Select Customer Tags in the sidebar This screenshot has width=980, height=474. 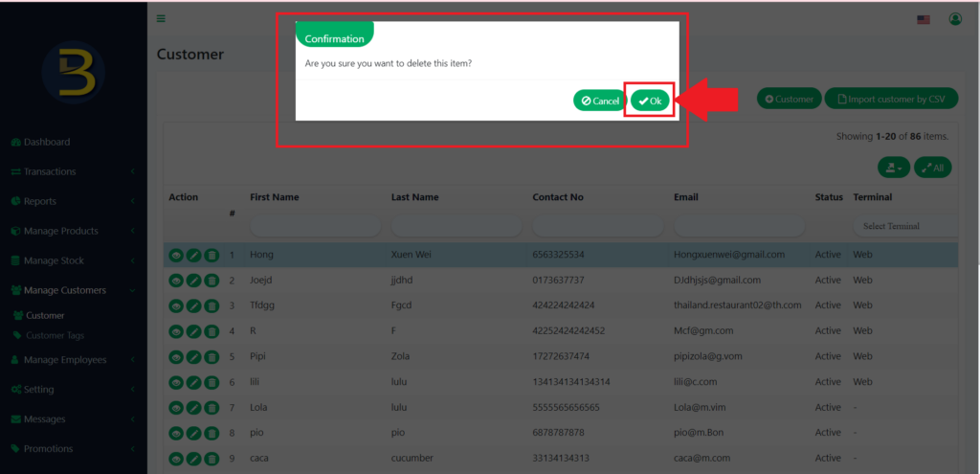click(x=55, y=335)
